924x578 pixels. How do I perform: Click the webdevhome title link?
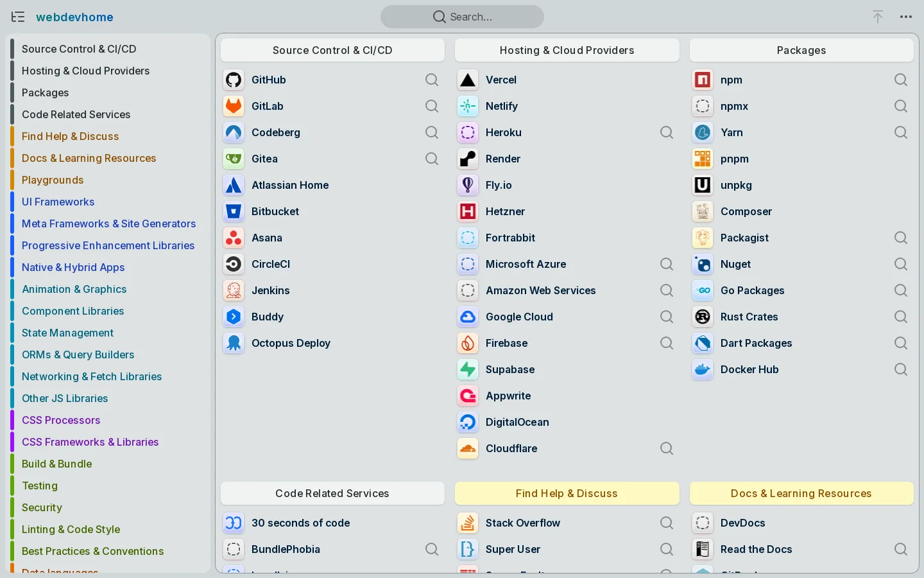point(74,17)
